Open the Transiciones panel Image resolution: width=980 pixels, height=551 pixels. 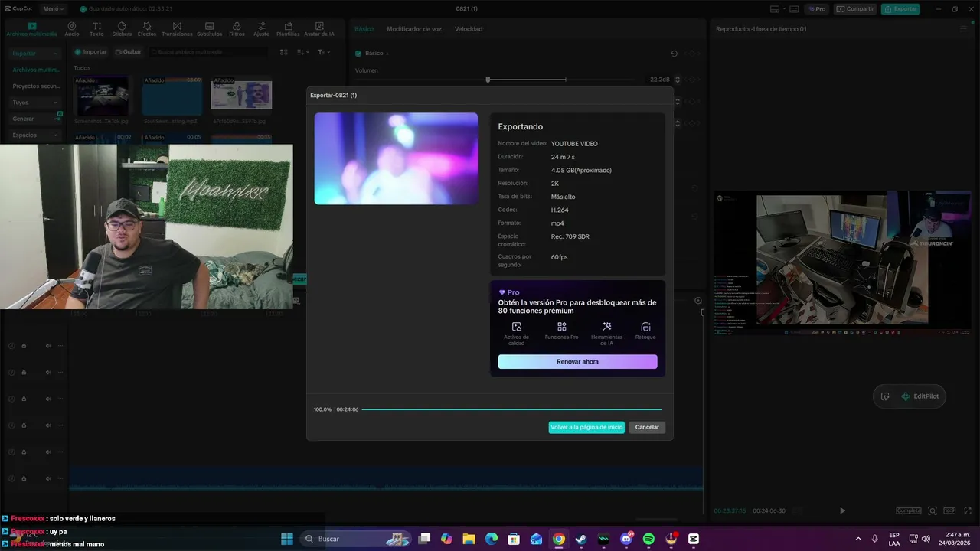point(177,29)
